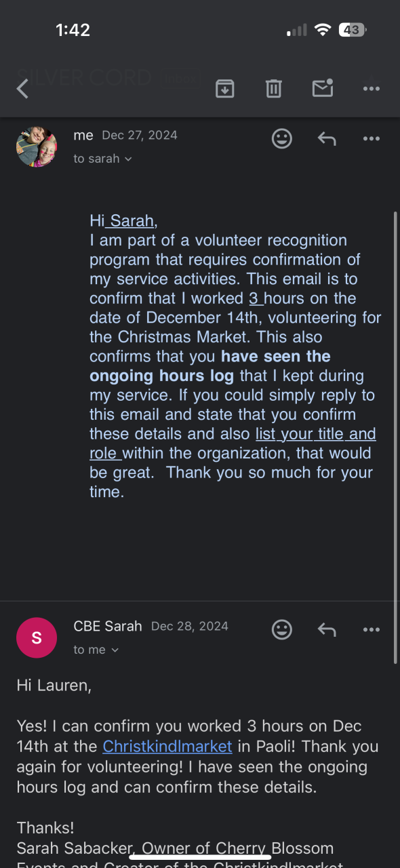Expand recipient details 'to me'
This screenshot has height=868, width=400.
point(96,650)
